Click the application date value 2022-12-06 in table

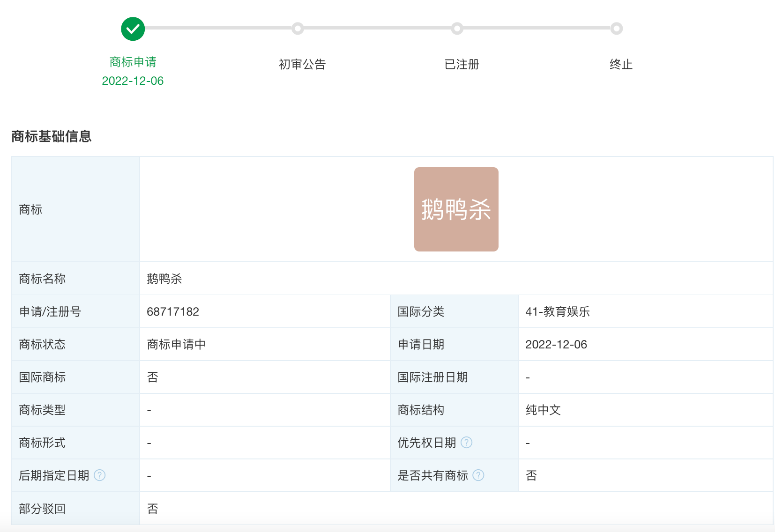556,344
